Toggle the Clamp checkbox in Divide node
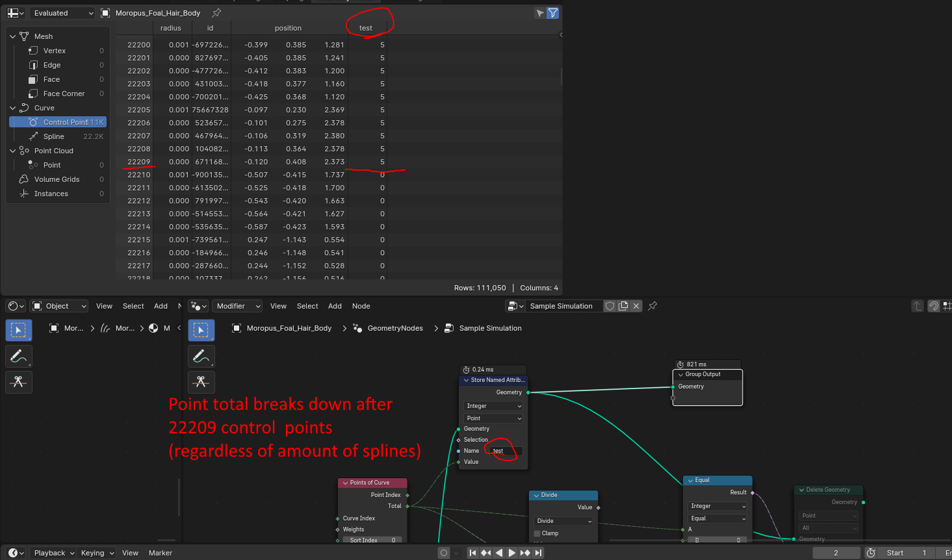 tap(537, 533)
